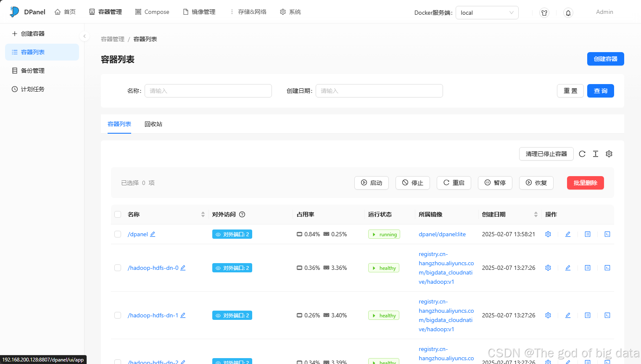Edit /hadoop-hdfs-dn-1 via operation pencil icon
641x364 pixels.
568,315
